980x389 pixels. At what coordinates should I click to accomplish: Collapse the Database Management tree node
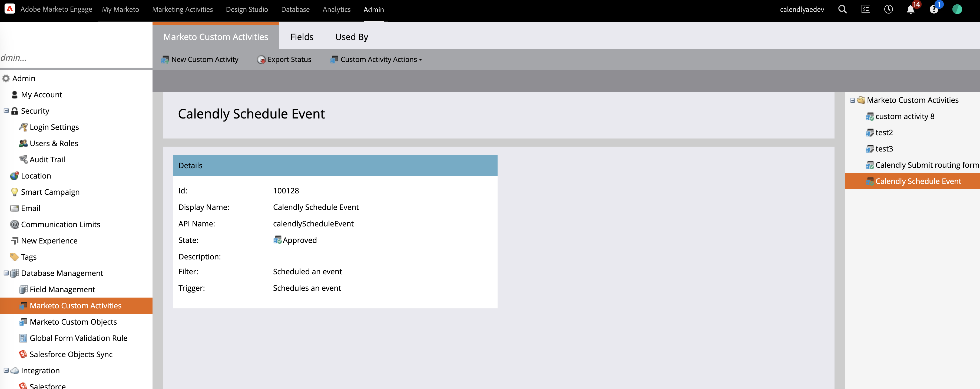(x=6, y=273)
